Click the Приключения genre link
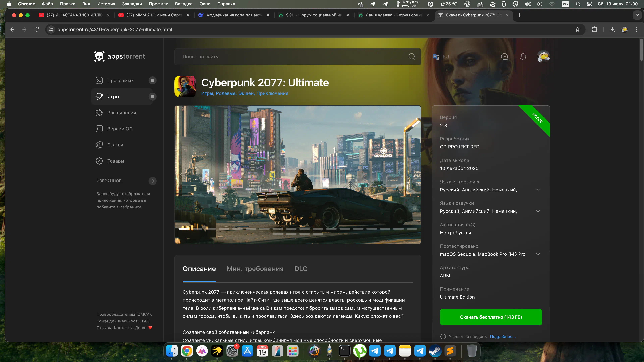 (x=272, y=93)
